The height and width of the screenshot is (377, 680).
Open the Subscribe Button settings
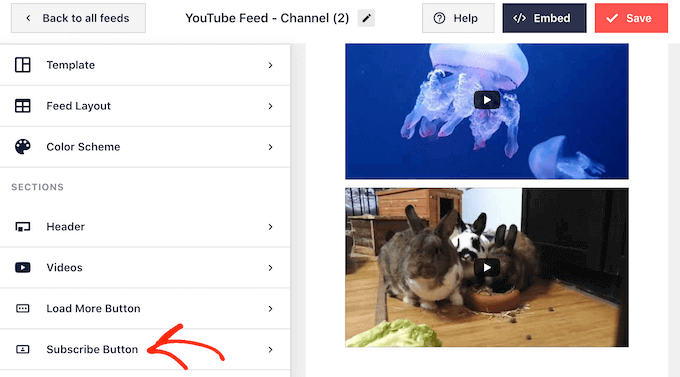[145, 349]
